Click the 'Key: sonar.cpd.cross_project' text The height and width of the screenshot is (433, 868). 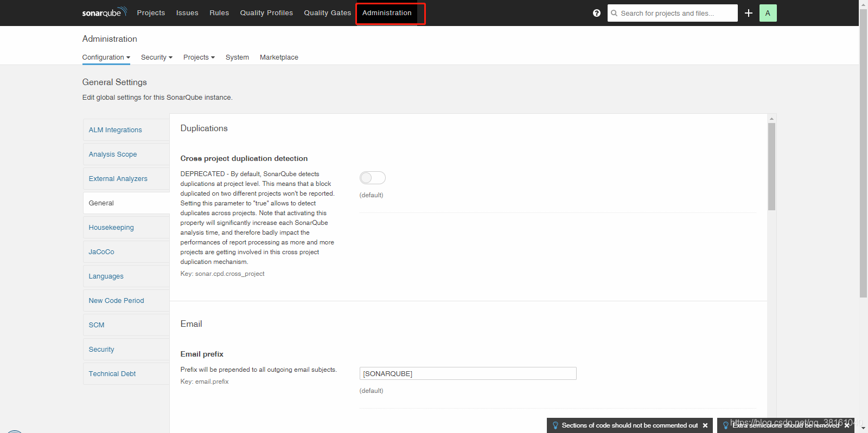point(222,274)
